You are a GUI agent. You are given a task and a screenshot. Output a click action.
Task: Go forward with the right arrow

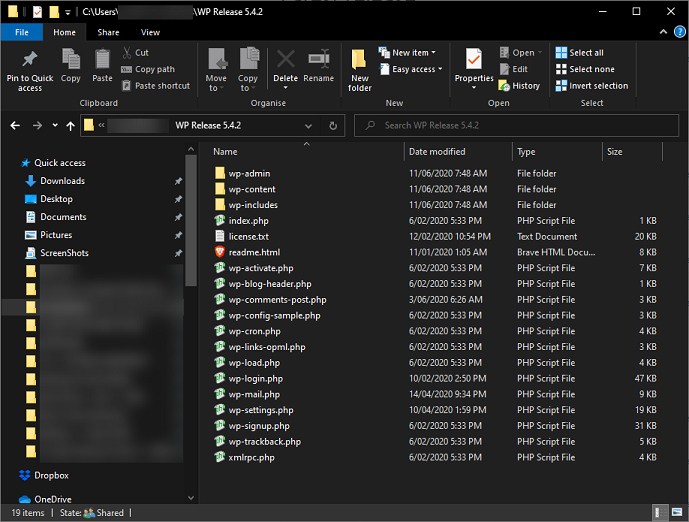coord(37,126)
